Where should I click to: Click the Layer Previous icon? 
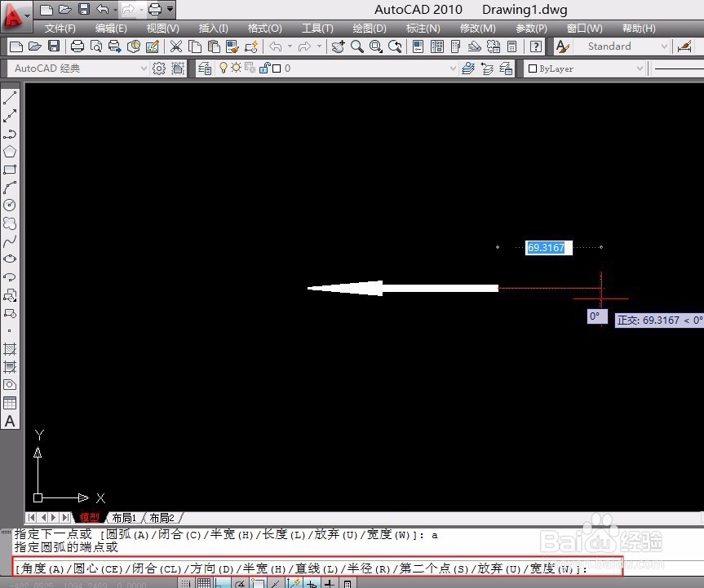487,69
